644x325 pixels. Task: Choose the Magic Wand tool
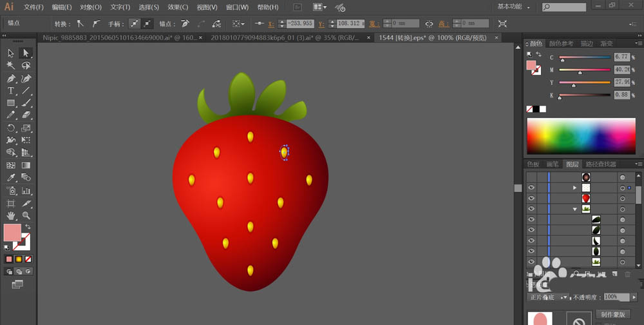click(x=11, y=65)
